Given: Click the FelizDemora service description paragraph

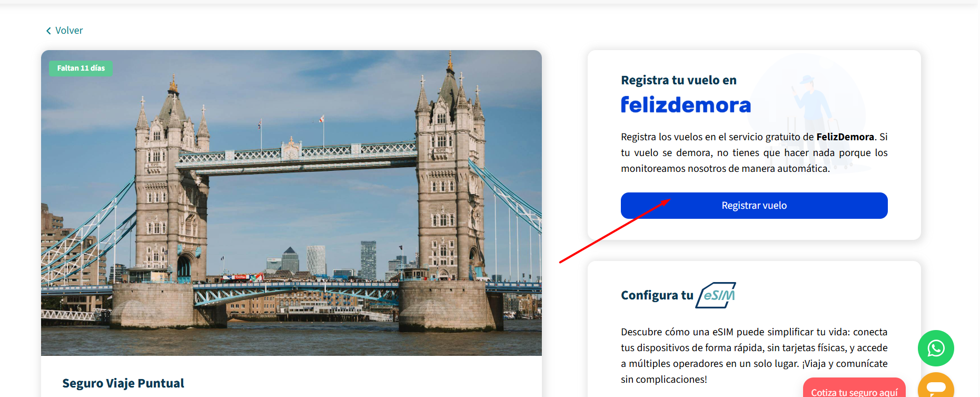Looking at the screenshot, I should pos(754,153).
